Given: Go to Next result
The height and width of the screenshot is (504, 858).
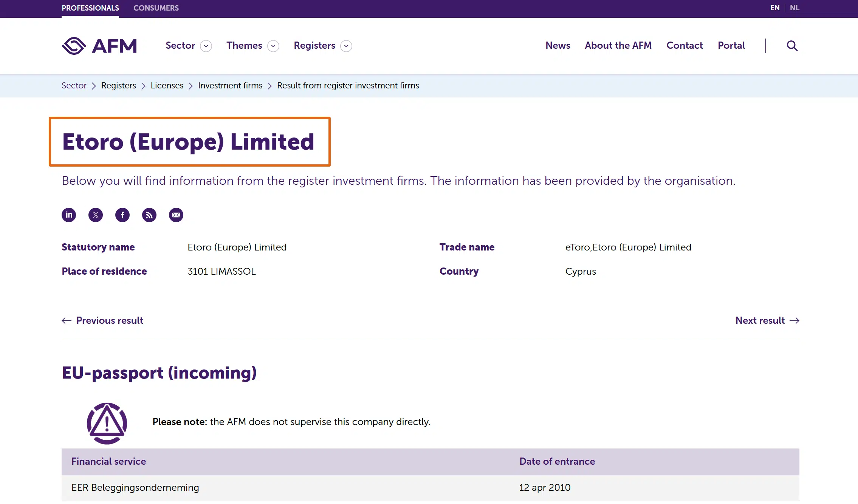Looking at the screenshot, I should [x=767, y=320].
